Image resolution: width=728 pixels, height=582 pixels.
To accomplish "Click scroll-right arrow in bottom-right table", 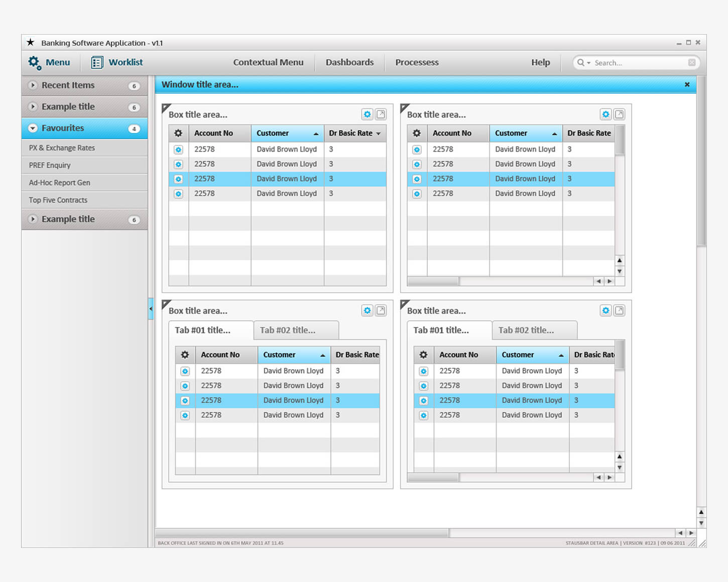I will pos(610,477).
